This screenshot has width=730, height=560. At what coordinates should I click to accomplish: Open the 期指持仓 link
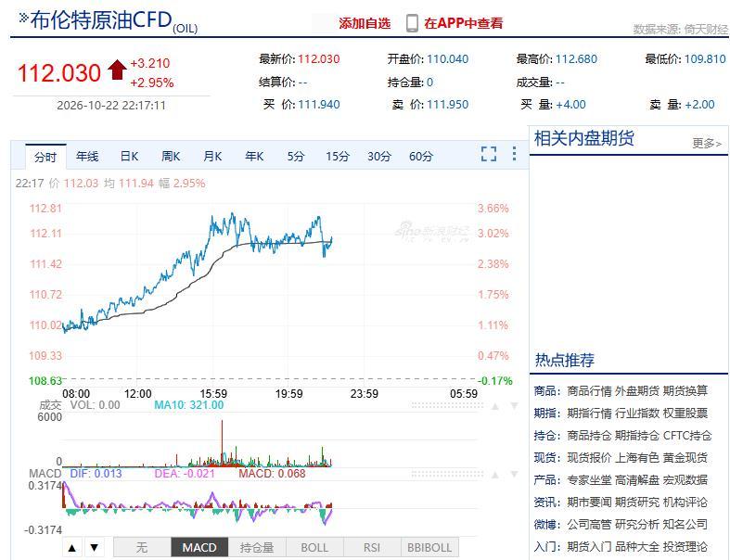[x=637, y=436]
